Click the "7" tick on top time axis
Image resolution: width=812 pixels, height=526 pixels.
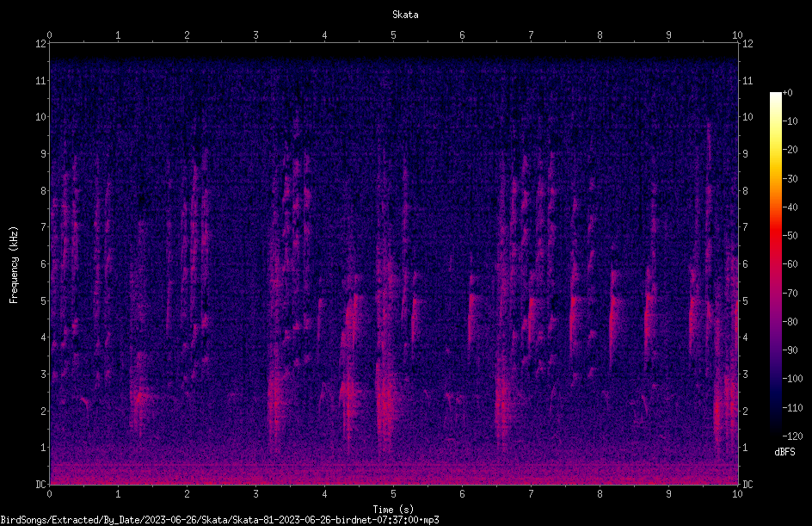[x=531, y=34]
